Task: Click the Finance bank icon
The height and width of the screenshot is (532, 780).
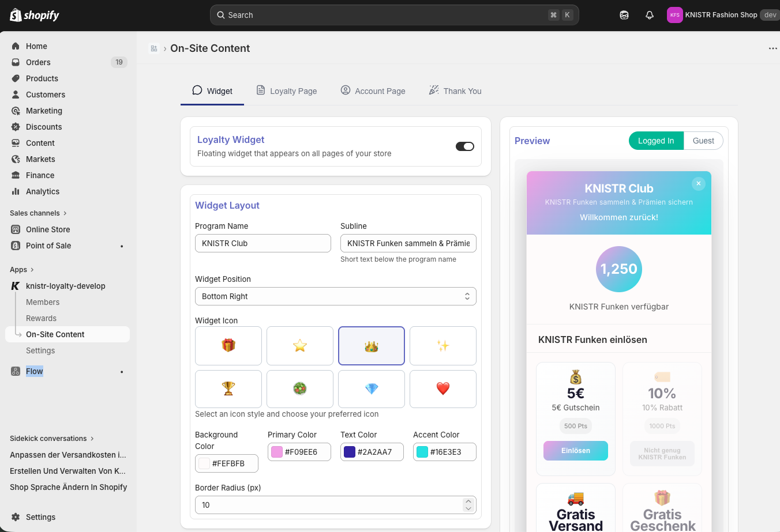Action: coord(16,175)
